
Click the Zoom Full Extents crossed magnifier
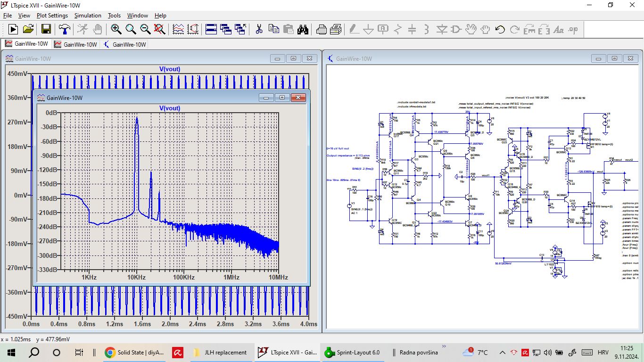click(160, 29)
